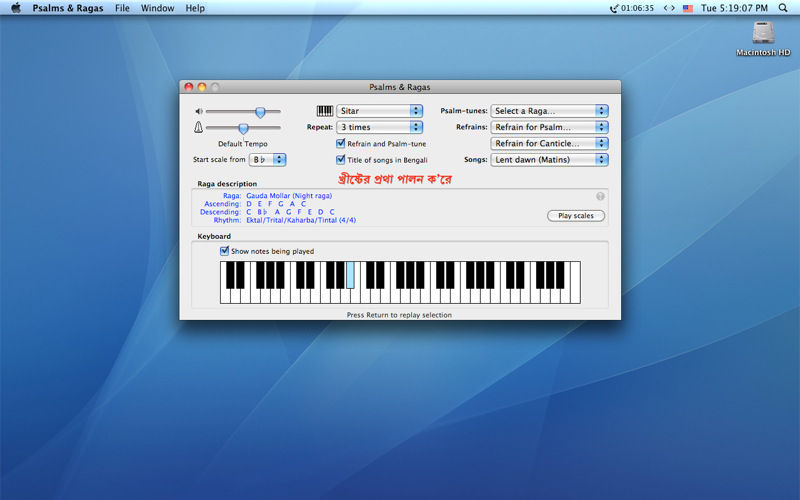
Task: Open the Start scale from B♭ dropdown
Action: point(267,160)
